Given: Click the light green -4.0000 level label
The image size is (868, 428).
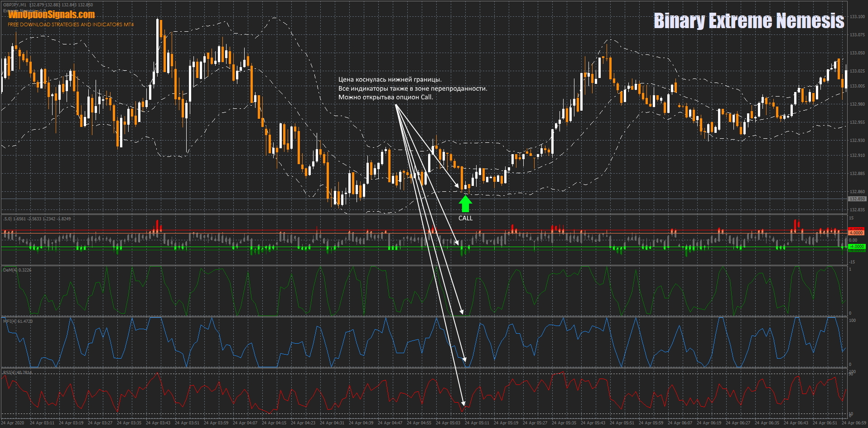Looking at the screenshot, I should pos(857,247).
